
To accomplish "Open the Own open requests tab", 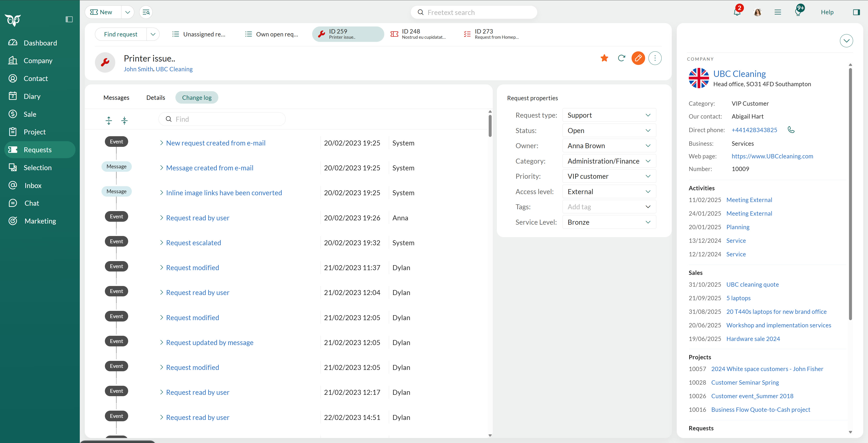I will tap(271, 34).
